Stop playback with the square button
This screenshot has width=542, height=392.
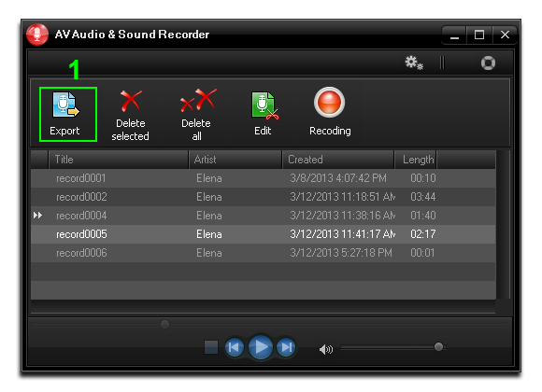point(211,347)
